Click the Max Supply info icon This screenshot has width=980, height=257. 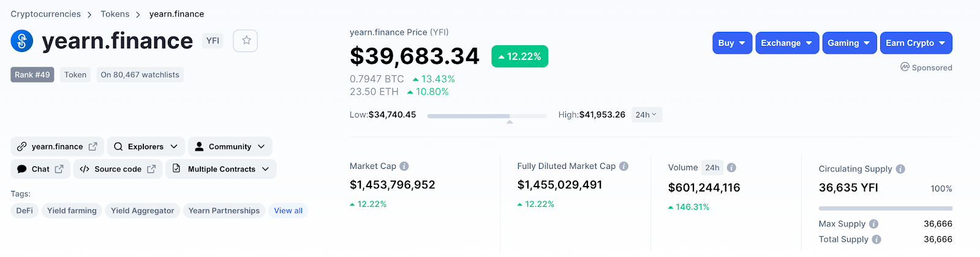tap(873, 224)
